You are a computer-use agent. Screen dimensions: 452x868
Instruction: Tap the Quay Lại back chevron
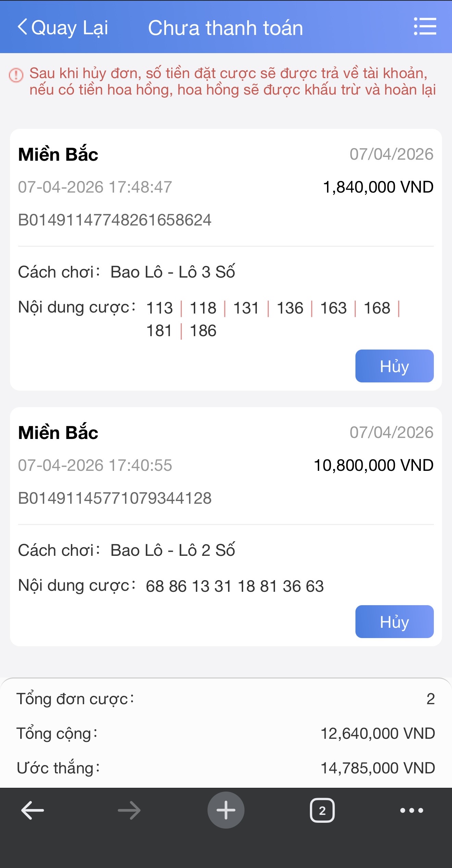click(23, 27)
